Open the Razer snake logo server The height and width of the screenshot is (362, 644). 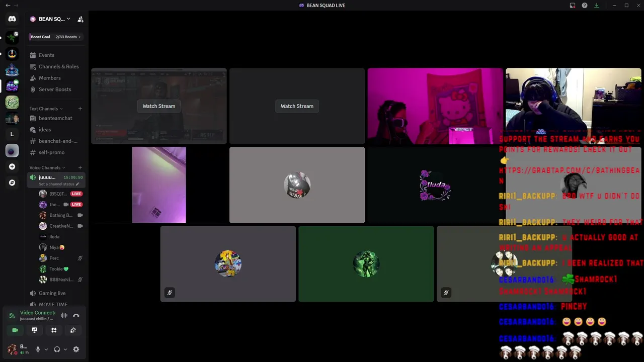coord(12,37)
